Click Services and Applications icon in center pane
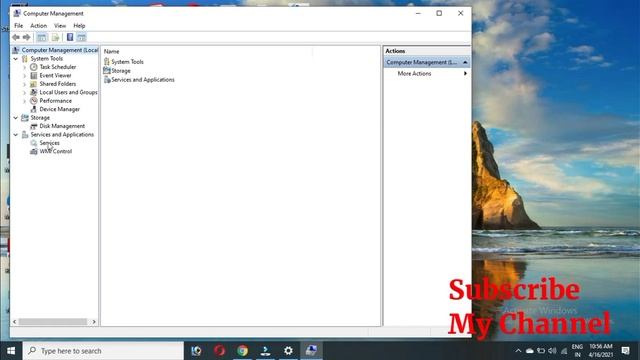 tap(107, 80)
